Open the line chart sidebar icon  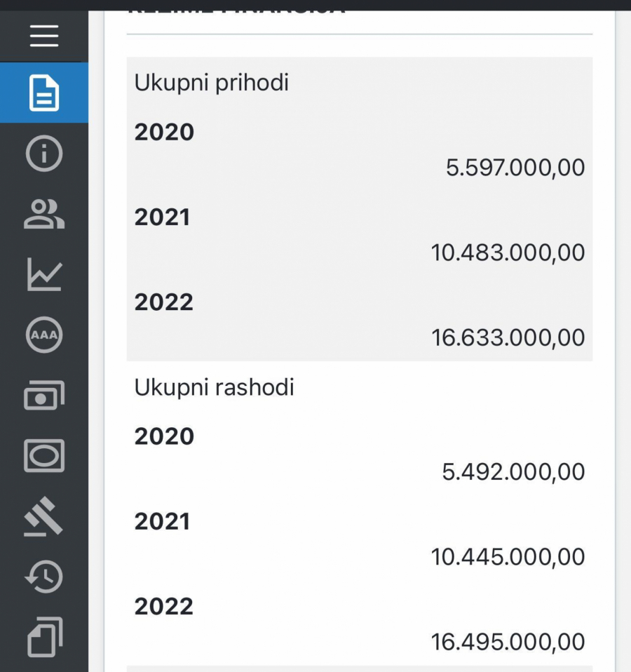click(x=44, y=274)
